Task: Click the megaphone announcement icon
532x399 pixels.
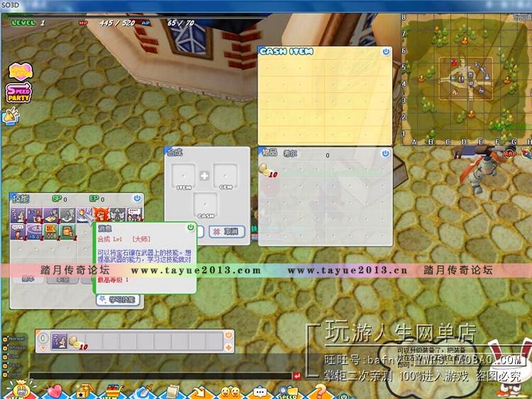Action: coord(11,116)
